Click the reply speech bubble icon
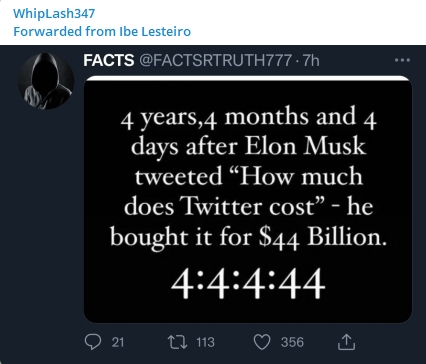 click(93, 342)
